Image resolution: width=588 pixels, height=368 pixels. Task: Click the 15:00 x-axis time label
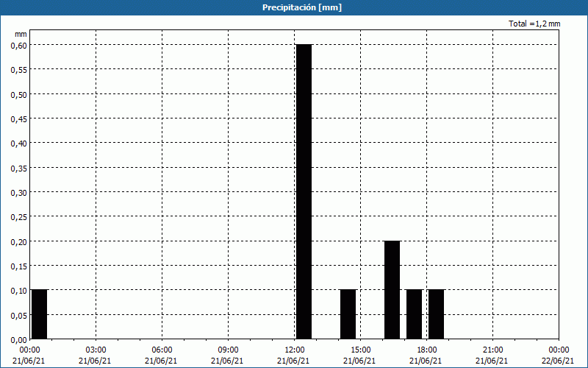tap(361, 350)
